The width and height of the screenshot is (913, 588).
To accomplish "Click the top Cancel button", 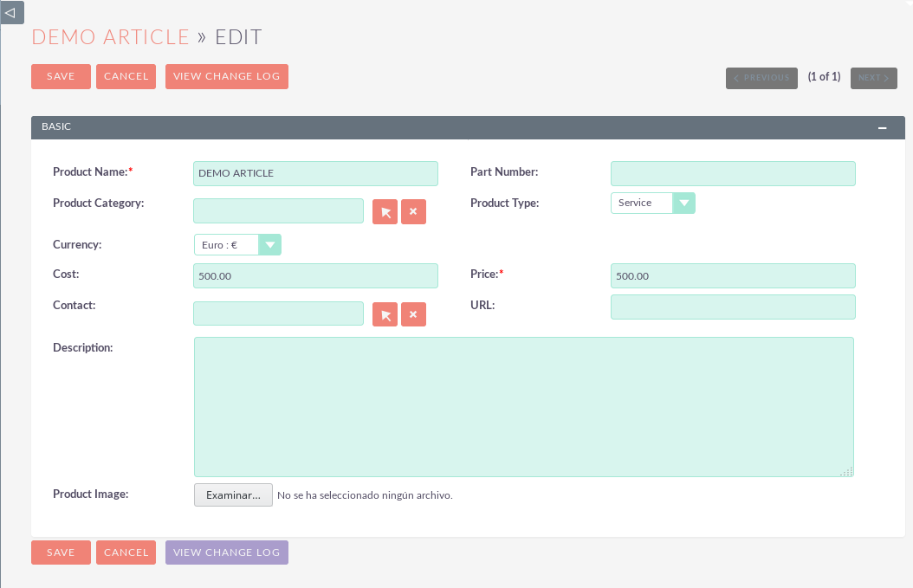I will [x=126, y=76].
